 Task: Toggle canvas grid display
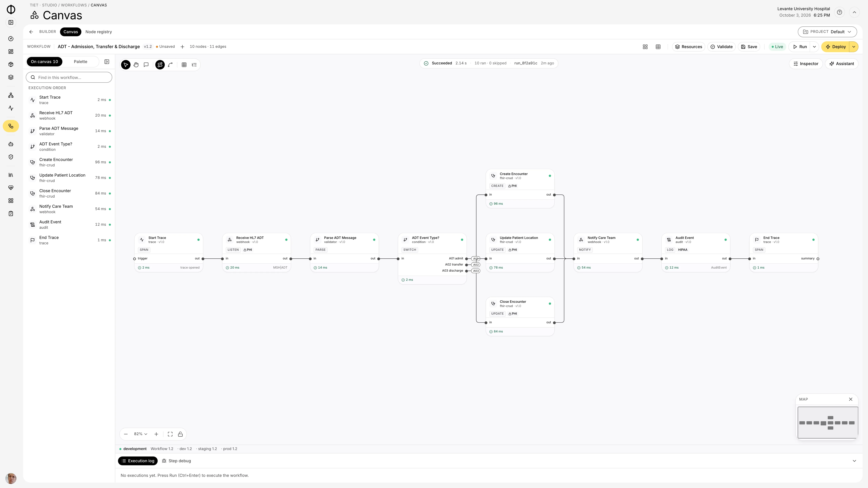tap(184, 65)
